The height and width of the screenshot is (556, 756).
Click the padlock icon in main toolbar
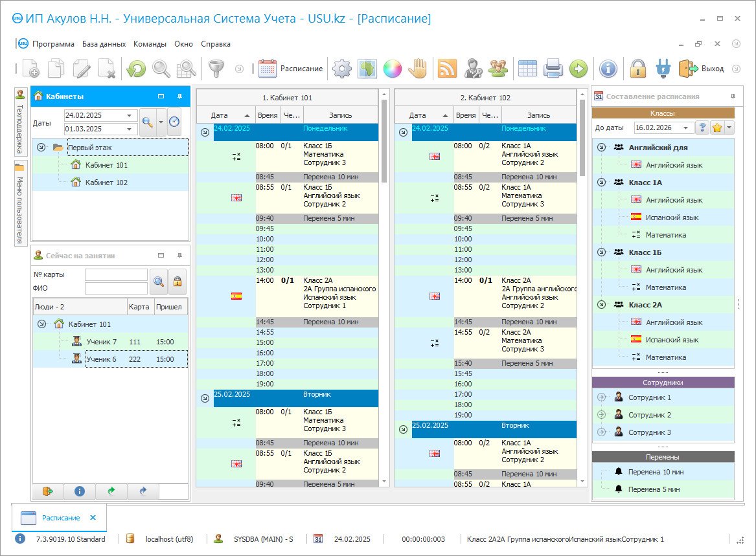(638, 69)
